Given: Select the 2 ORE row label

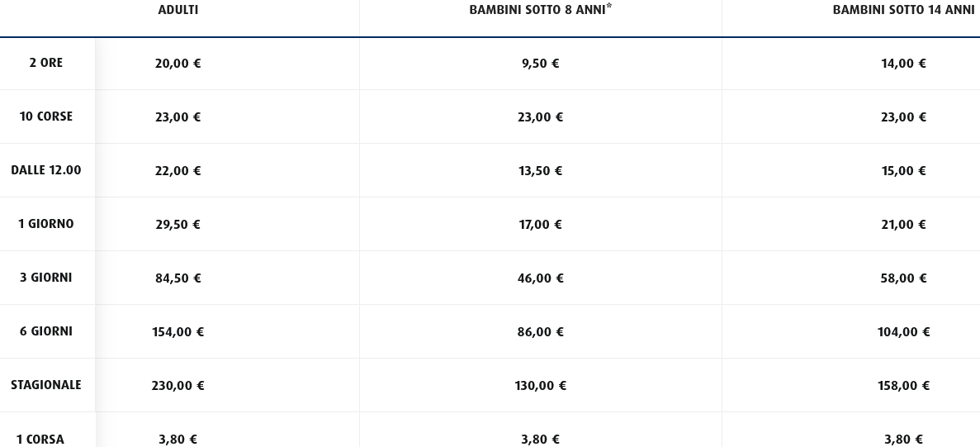Looking at the screenshot, I should [x=46, y=63].
